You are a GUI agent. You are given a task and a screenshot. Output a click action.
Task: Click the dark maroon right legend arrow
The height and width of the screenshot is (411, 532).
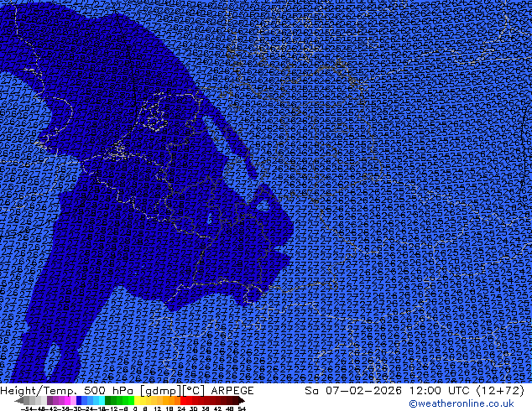[x=241, y=400]
